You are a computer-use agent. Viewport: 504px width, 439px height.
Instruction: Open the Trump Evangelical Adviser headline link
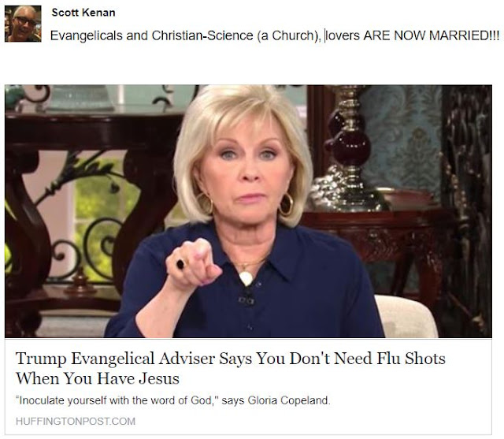(x=231, y=368)
